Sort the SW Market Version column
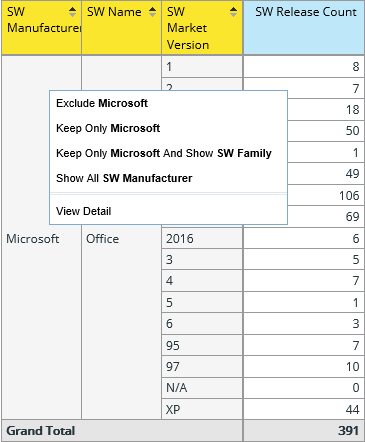The height and width of the screenshot is (442, 365). (234, 12)
